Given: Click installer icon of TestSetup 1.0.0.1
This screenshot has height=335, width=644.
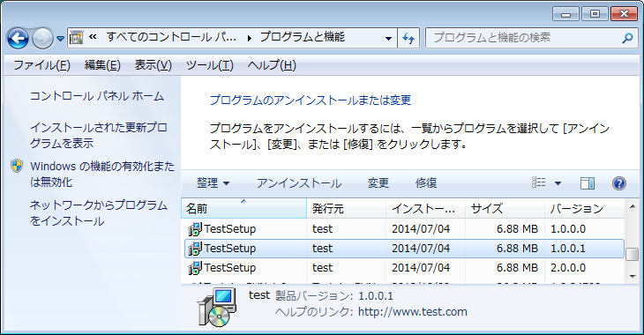Looking at the screenshot, I should [195, 249].
